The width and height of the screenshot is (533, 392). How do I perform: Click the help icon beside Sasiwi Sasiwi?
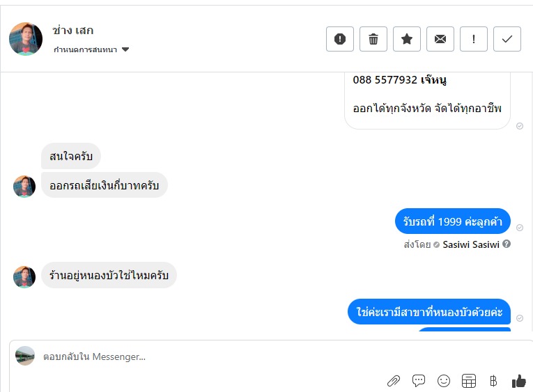tap(507, 244)
